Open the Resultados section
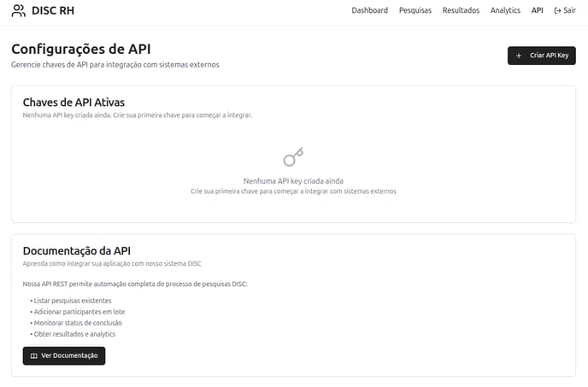The width and height of the screenshot is (588, 387). click(461, 10)
